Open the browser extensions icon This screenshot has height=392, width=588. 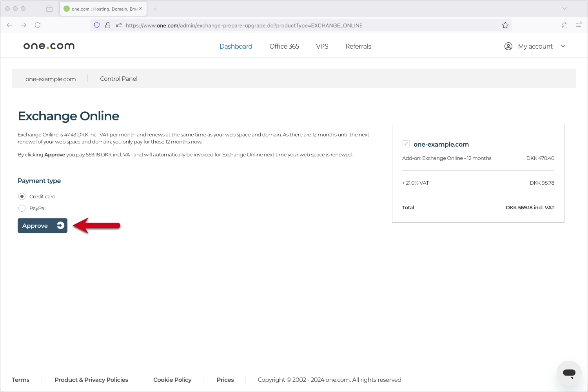[x=564, y=25]
